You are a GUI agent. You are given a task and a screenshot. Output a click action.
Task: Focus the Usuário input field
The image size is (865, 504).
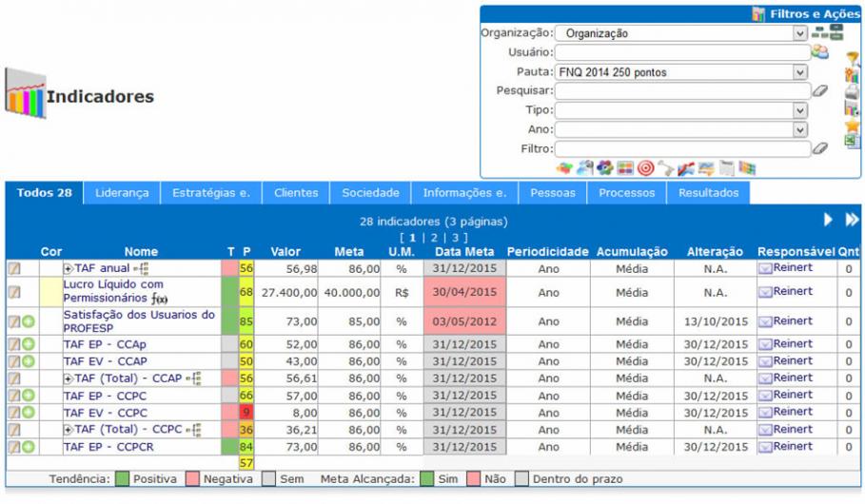click(x=682, y=52)
